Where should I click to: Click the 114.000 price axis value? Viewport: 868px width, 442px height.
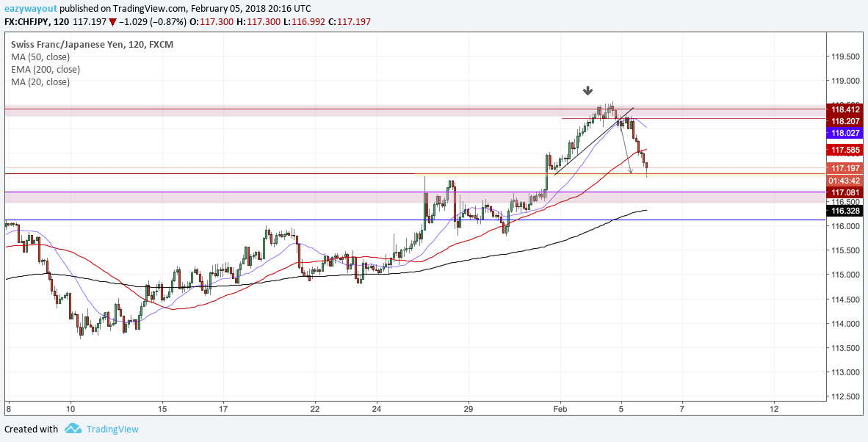coord(847,324)
